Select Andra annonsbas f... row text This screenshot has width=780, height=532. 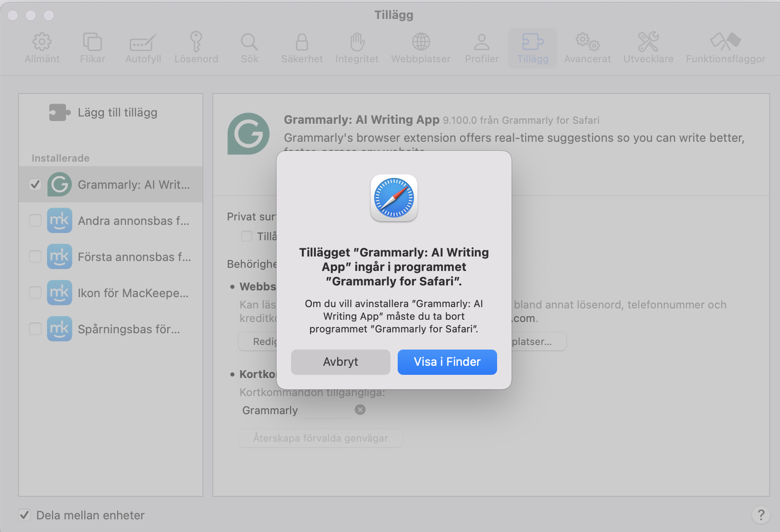tap(133, 221)
